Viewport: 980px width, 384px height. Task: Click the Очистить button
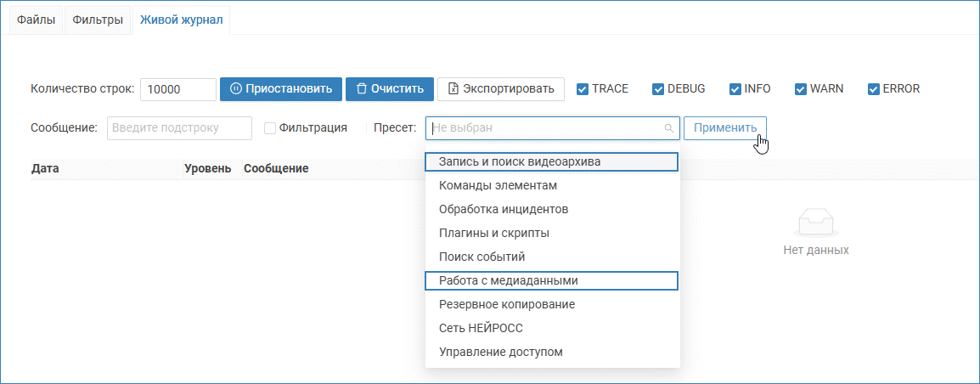pos(390,89)
